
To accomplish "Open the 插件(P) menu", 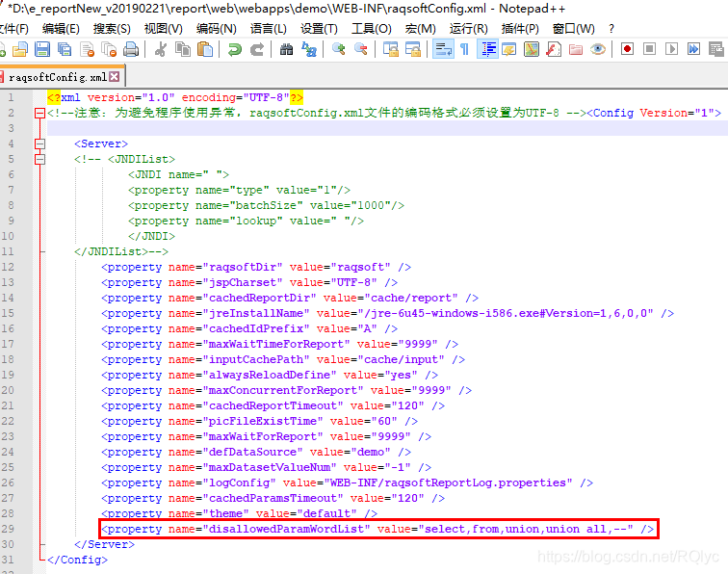I will [x=520, y=29].
